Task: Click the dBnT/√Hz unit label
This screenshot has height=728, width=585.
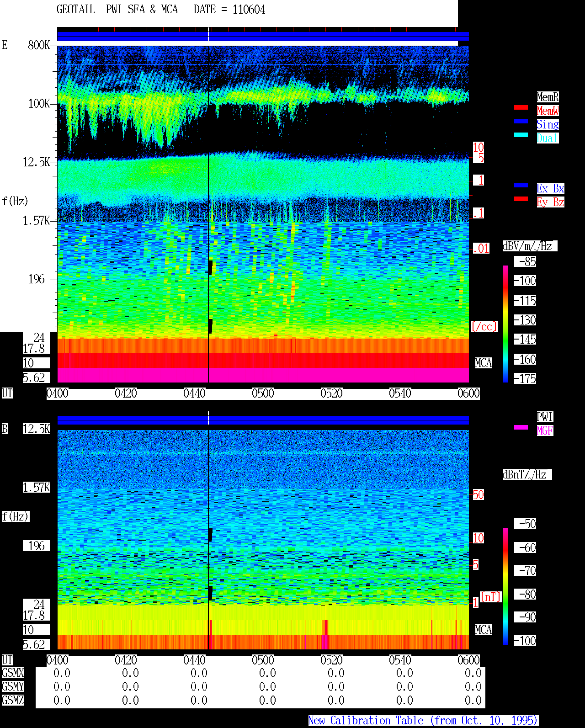Action: pos(527,474)
